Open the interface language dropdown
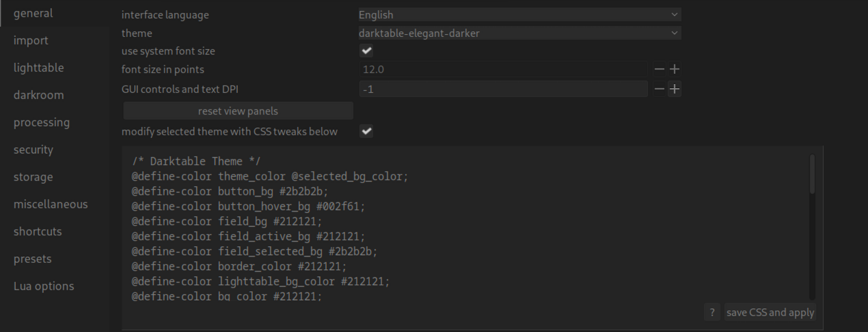Image resolution: width=868 pixels, height=332 pixels. [x=519, y=14]
